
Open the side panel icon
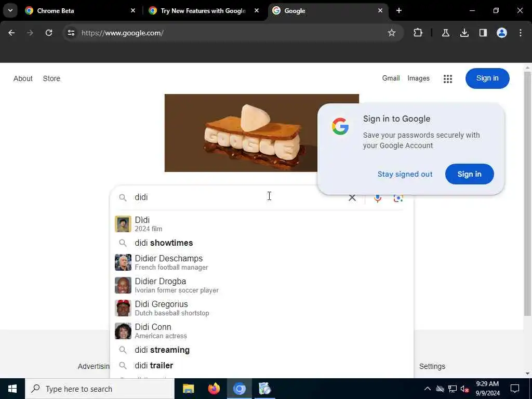[x=483, y=33]
